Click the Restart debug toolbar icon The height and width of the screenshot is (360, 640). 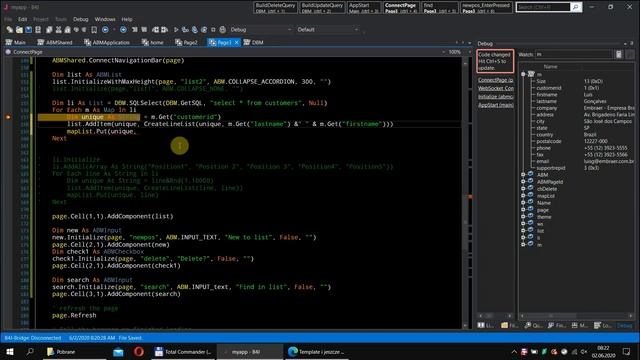pos(222,30)
